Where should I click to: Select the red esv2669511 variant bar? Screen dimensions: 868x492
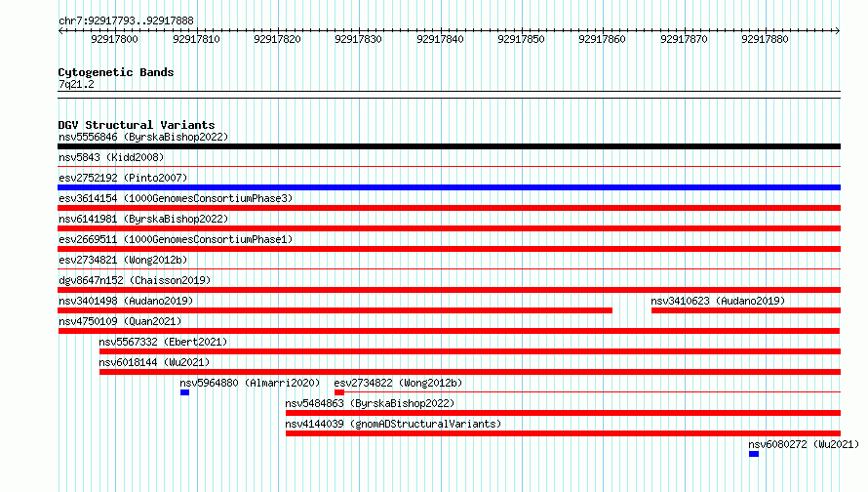coord(449,249)
